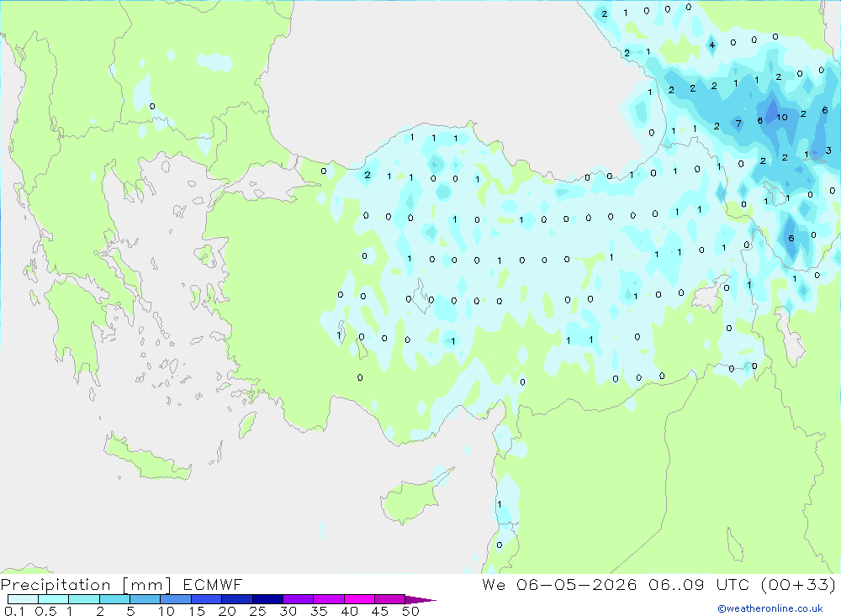The width and height of the screenshot is (841, 616).
Task: Click the 'Precipitation [mm]' title text
Action: [x=86, y=585]
